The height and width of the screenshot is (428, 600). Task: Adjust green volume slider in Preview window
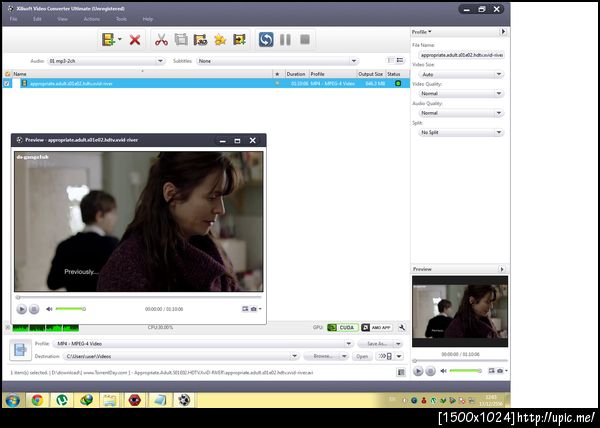[71, 309]
